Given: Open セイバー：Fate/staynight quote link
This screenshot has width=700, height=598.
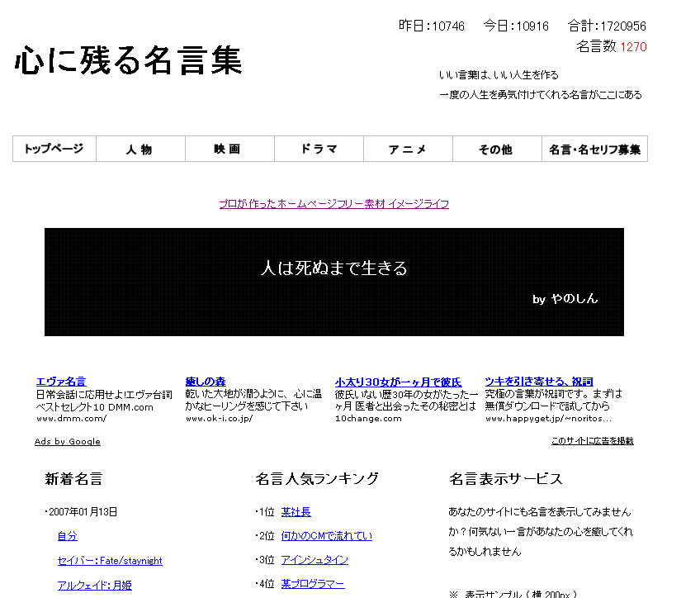Looking at the screenshot, I should click(110, 561).
